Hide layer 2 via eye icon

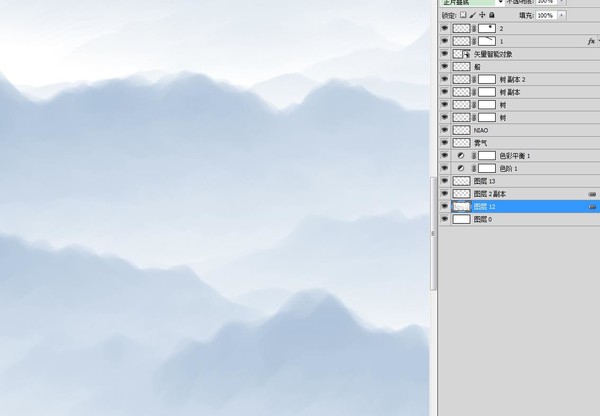click(444, 28)
